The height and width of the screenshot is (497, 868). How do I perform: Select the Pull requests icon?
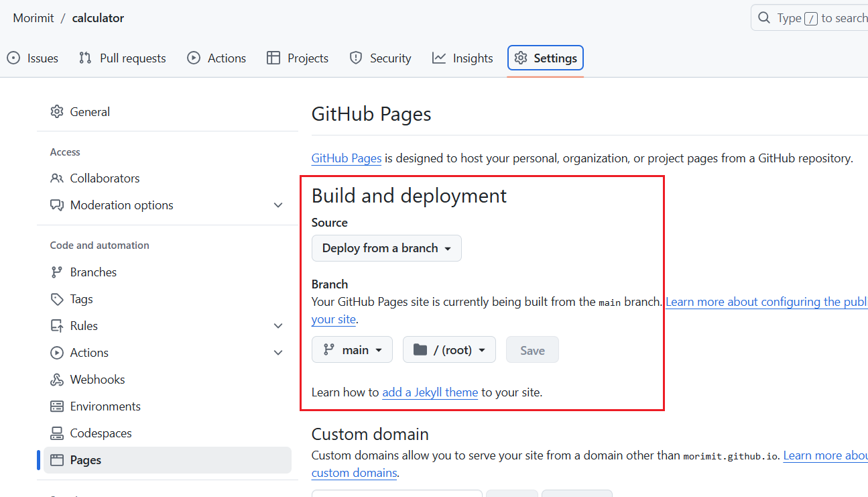(x=85, y=58)
